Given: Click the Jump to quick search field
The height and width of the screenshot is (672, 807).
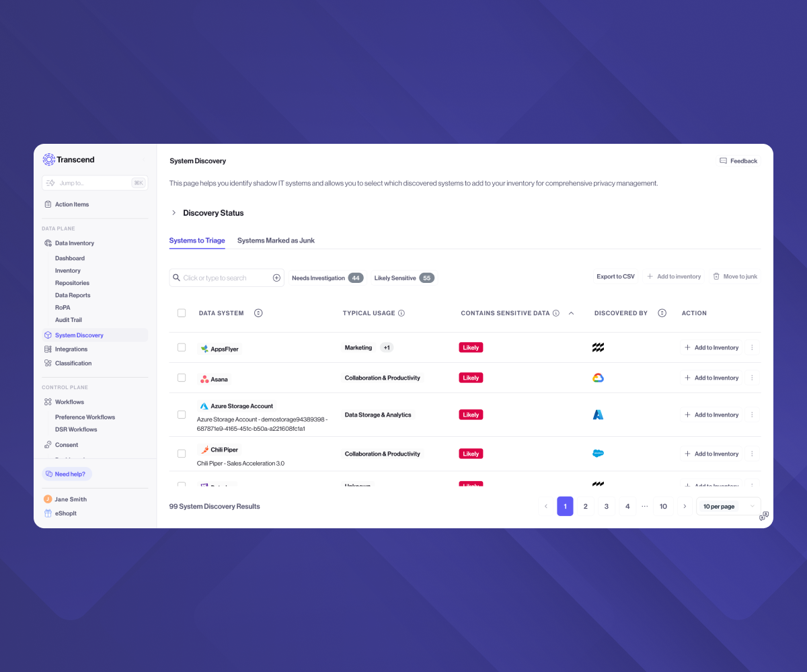Looking at the screenshot, I should 95,183.
